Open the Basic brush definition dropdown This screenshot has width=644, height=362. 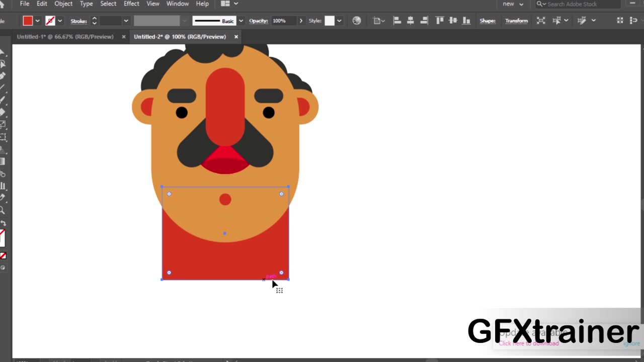pos(241,21)
